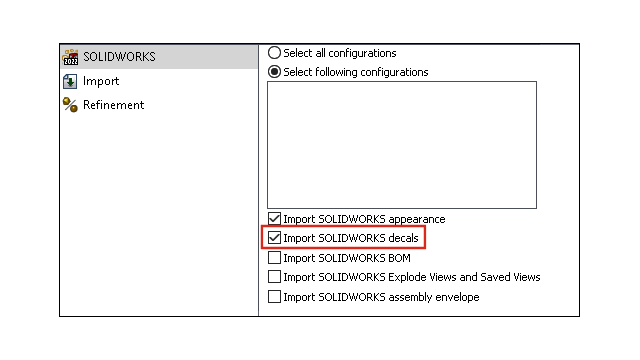This screenshot has height=360, width=640.
Task: Open the Import category text label
Action: pos(101,81)
